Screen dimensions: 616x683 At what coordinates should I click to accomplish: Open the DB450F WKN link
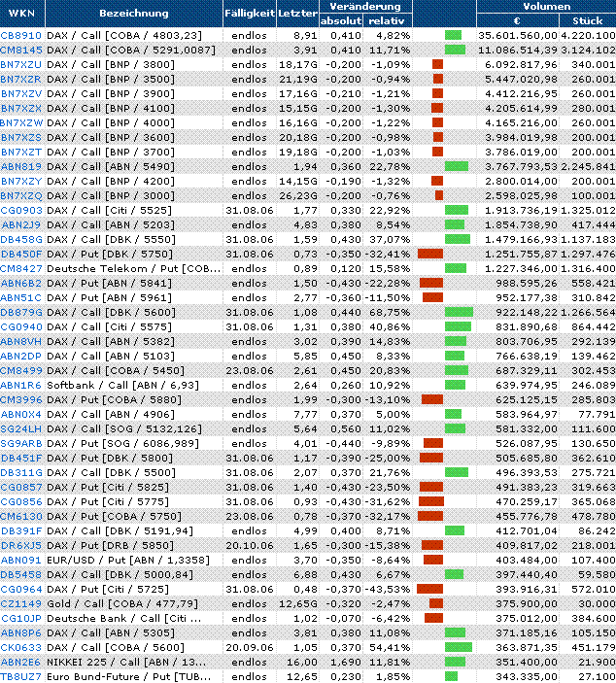(21, 254)
